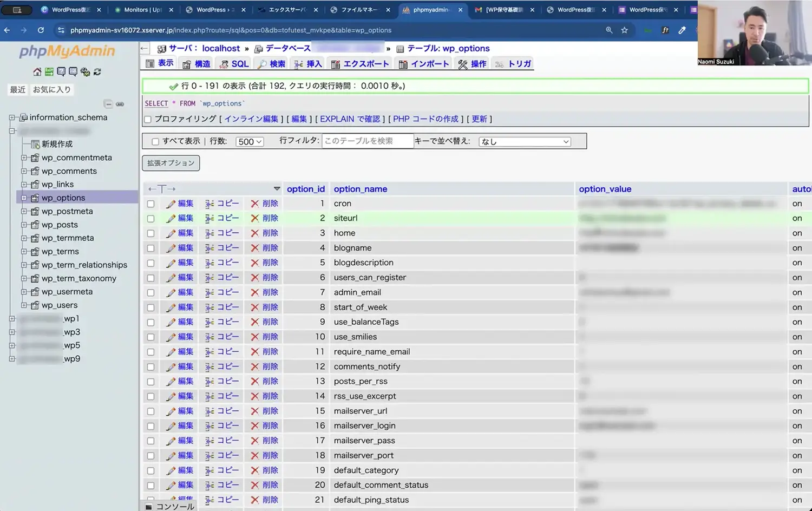Image resolution: width=812 pixels, height=511 pixels.
Task: Click the log out icon in sidebar
Action: (49, 71)
